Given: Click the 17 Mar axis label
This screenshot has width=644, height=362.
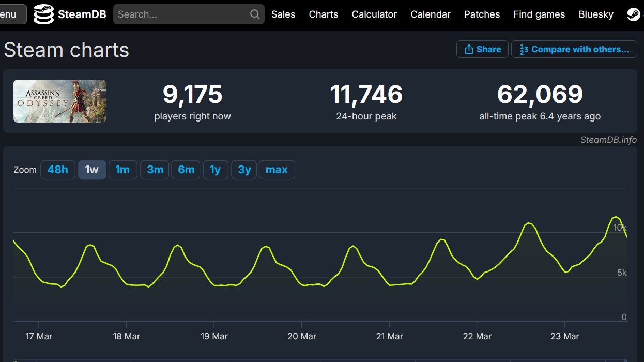Looking at the screenshot, I should [39, 336].
